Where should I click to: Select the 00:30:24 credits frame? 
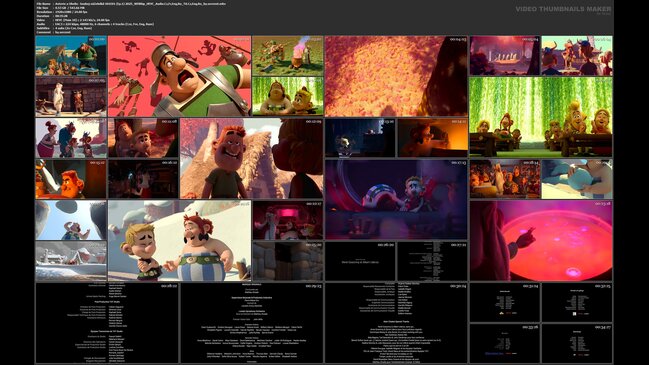[396, 323]
